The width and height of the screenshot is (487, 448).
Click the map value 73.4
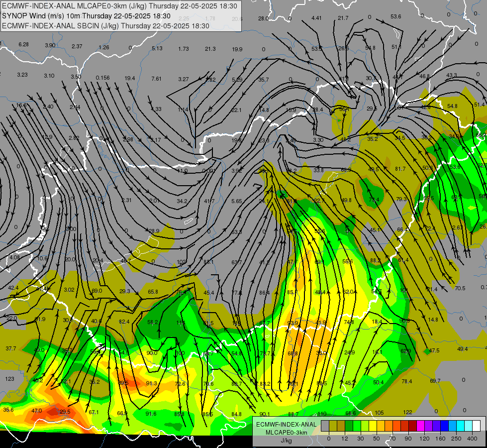click(x=374, y=200)
